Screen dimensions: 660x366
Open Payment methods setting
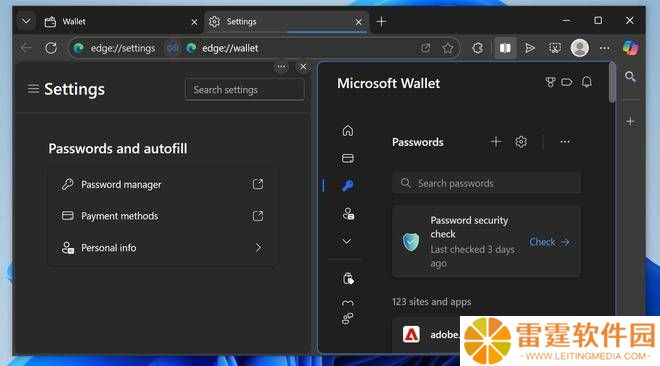pos(162,216)
